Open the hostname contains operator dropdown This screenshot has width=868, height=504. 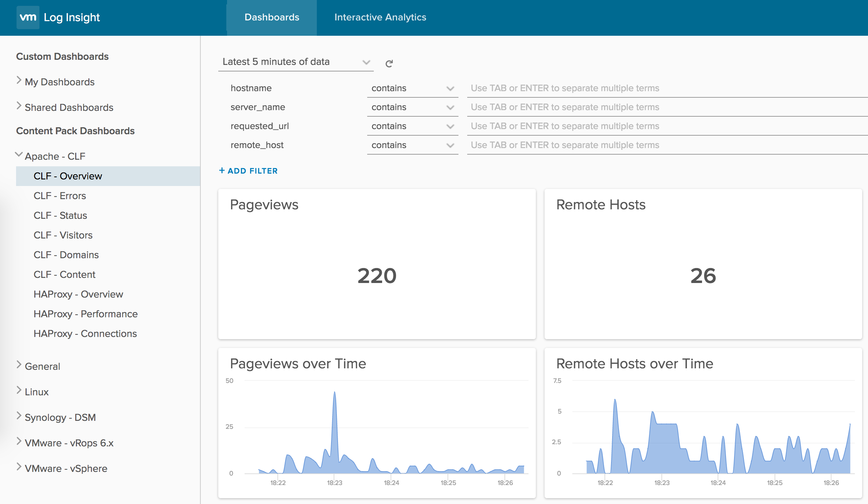(x=412, y=88)
